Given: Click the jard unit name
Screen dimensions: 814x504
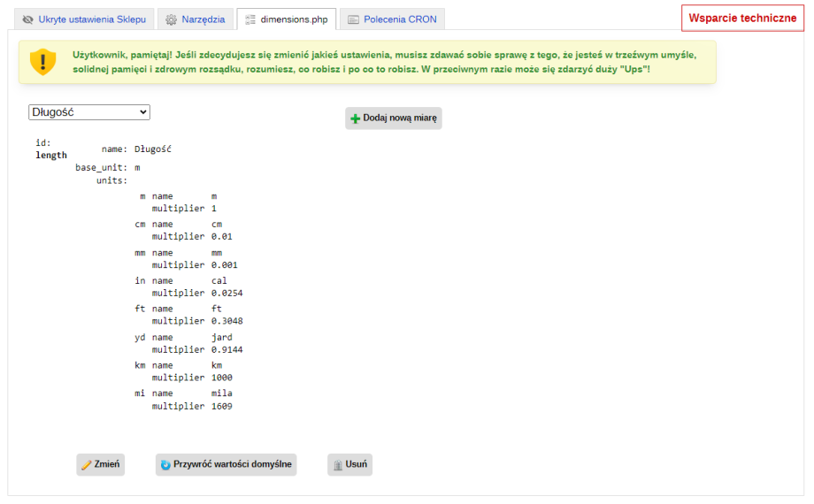Looking at the screenshot, I should (222, 337).
